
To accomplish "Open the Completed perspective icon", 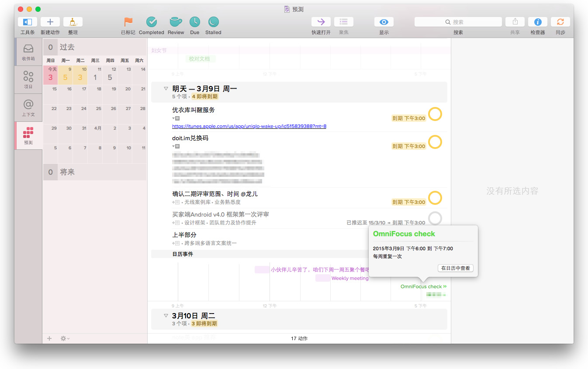I will click(x=152, y=22).
